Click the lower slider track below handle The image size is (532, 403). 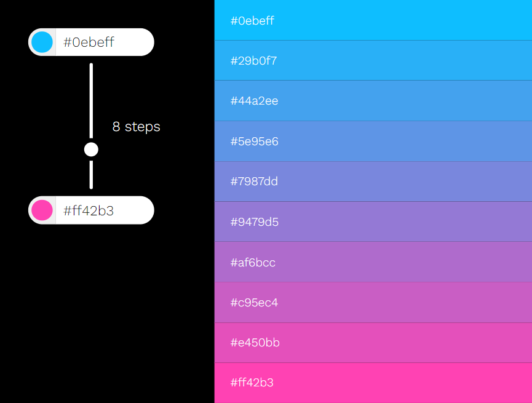pos(91,175)
